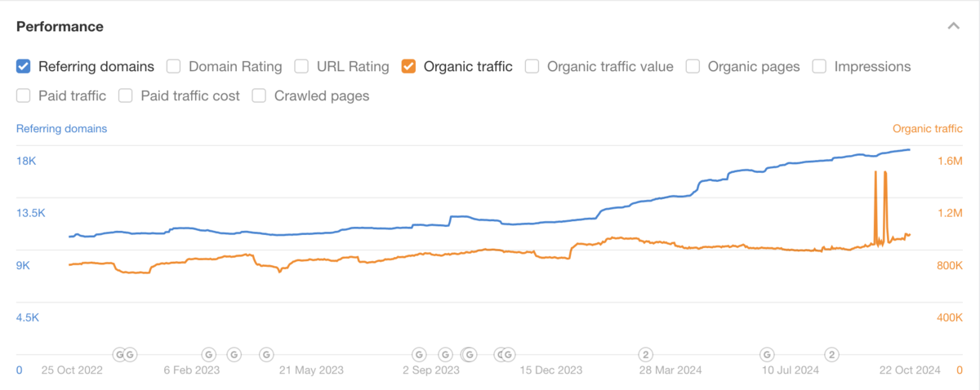Show Impressions on the chart

tap(819, 67)
